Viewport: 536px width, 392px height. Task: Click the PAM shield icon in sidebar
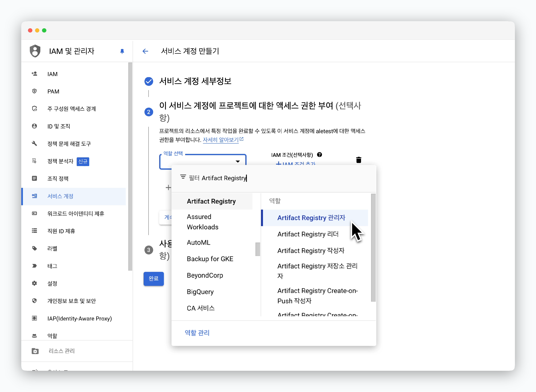35,91
